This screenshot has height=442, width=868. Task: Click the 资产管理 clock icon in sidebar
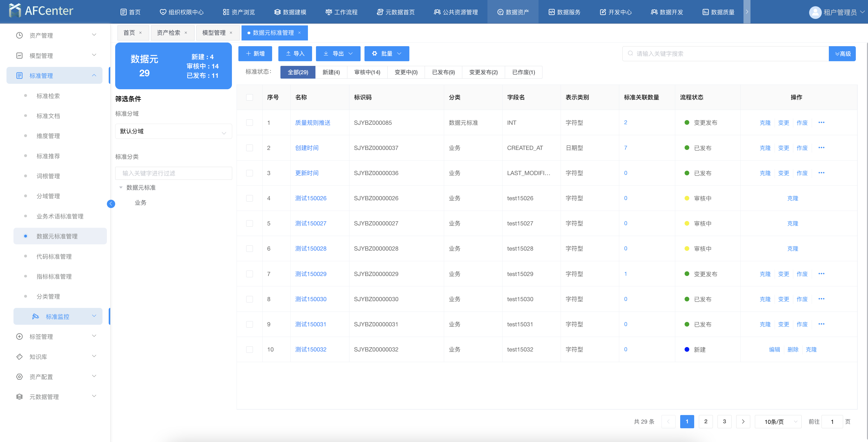coord(19,35)
